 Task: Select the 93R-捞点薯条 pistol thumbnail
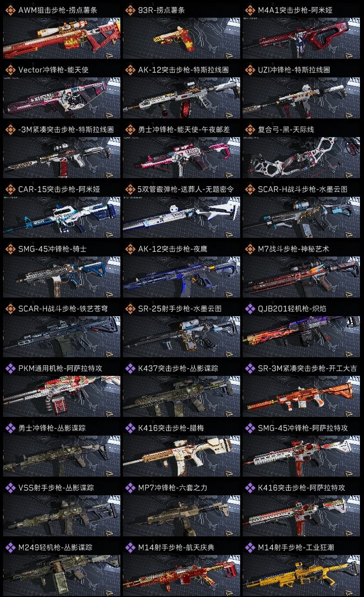coord(181,38)
